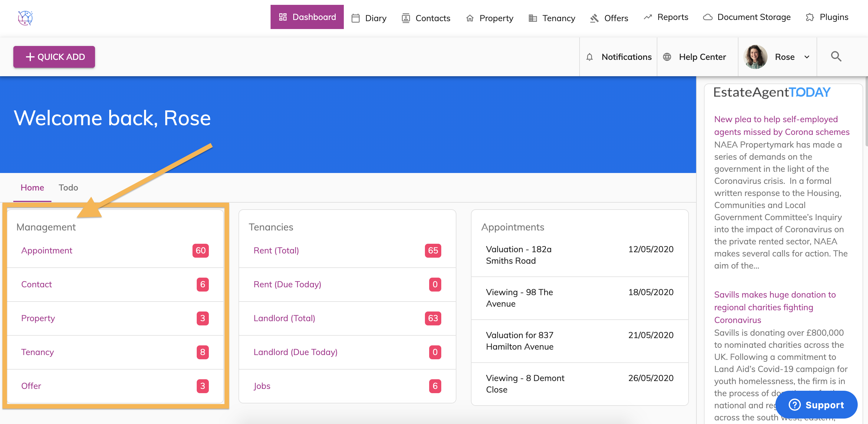Switch to the Todo tab
This screenshot has height=424, width=868.
[68, 188]
